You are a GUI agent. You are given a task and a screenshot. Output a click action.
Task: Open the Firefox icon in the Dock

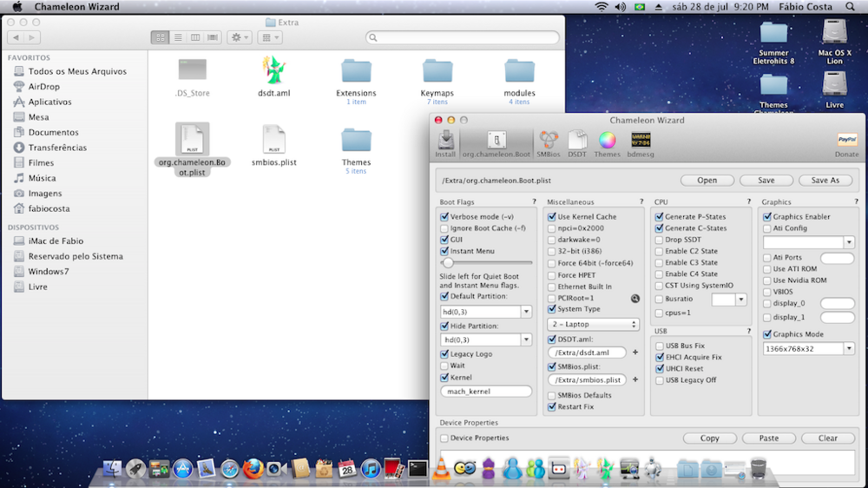[x=253, y=469]
